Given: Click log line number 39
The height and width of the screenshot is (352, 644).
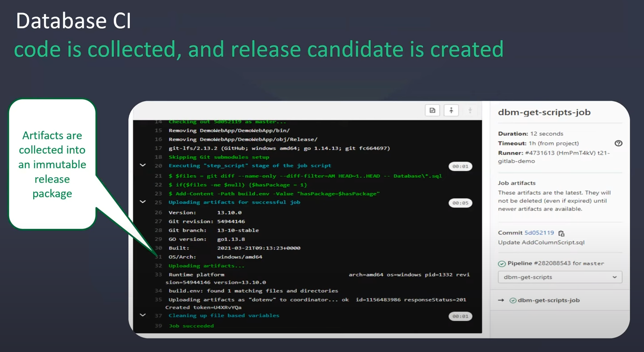Looking at the screenshot, I should [158, 326].
